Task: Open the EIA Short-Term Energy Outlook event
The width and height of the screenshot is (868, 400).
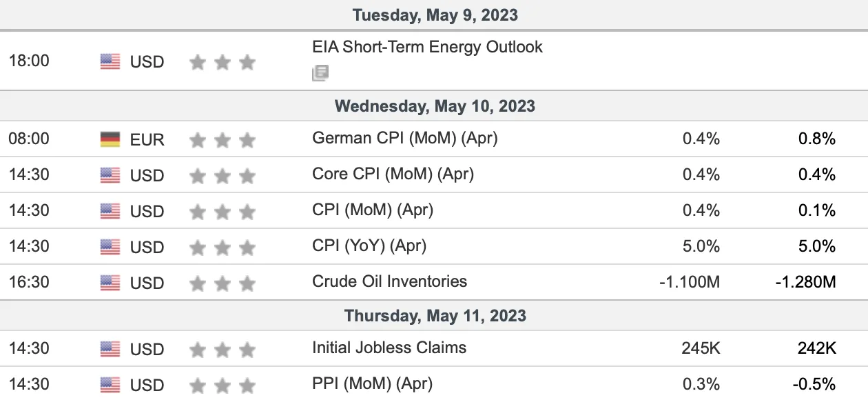Action: (427, 47)
